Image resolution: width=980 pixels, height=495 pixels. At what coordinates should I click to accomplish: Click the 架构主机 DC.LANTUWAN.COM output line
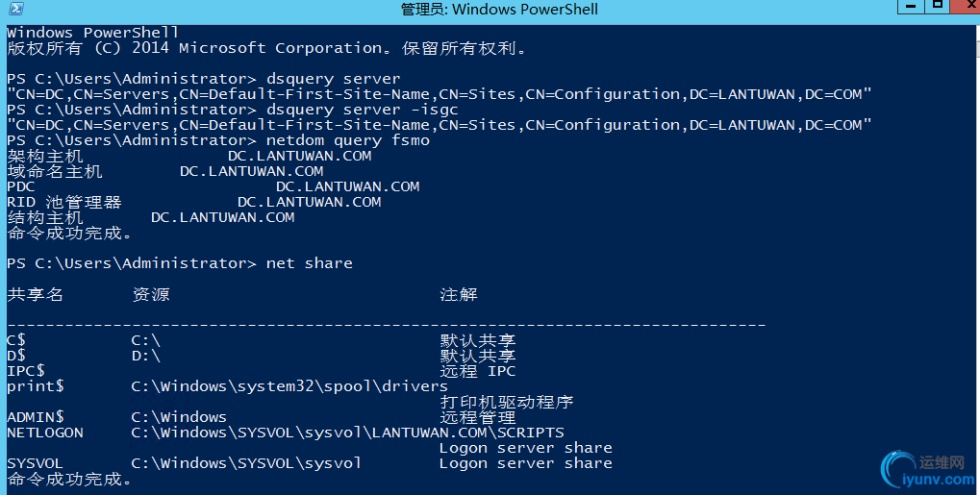click(189, 156)
